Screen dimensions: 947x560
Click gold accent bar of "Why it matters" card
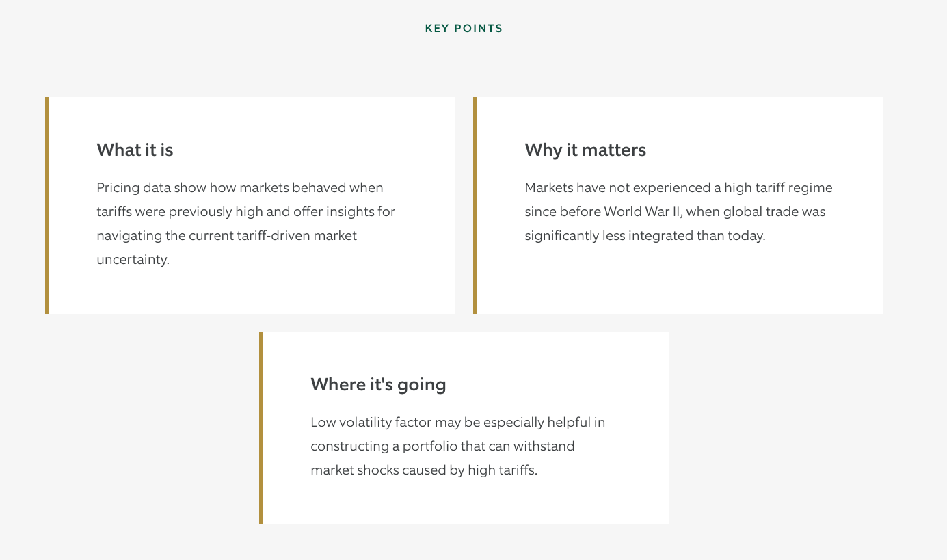pyautogui.click(x=475, y=205)
